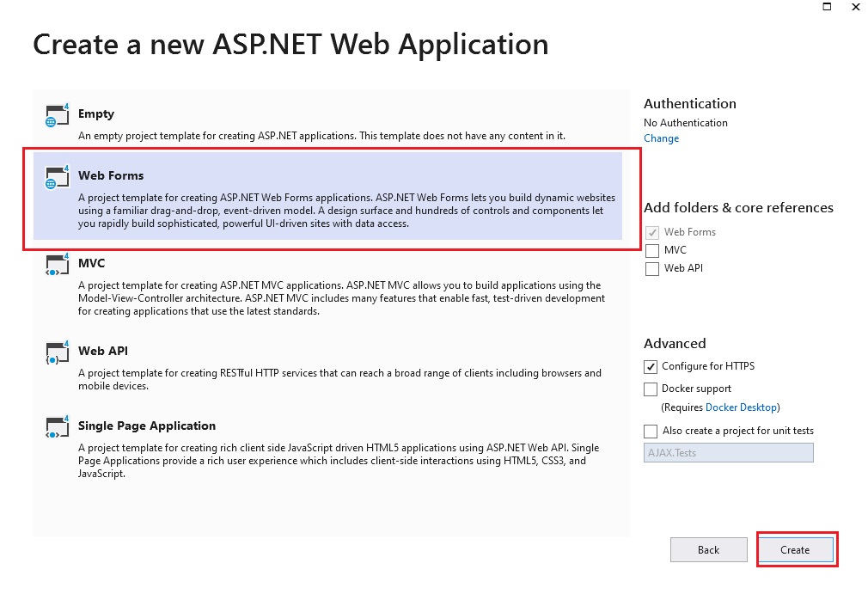The width and height of the screenshot is (868, 594).
Task: Toggle the Web Forms core reference checkbox
Action: click(x=652, y=232)
